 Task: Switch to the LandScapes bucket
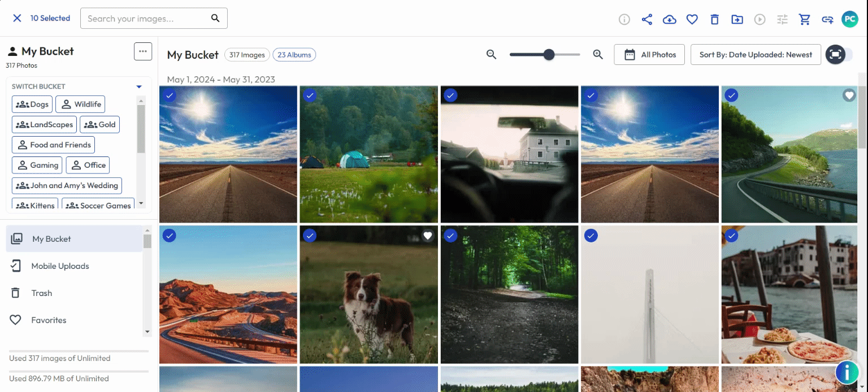point(44,124)
